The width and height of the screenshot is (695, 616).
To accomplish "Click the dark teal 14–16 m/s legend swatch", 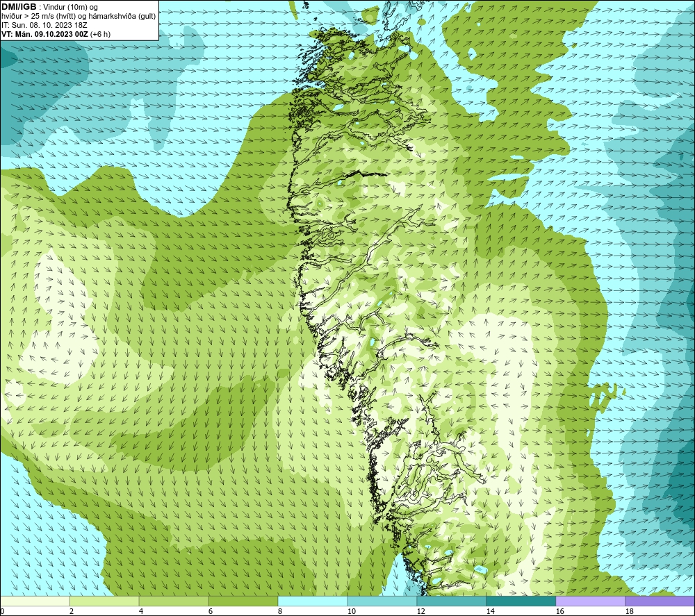I will [x=521, y=601].
